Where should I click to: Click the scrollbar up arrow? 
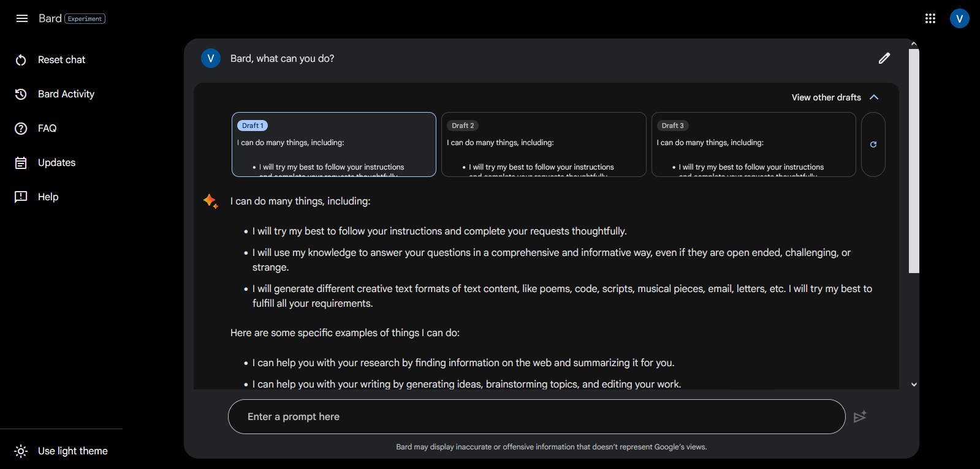point(914,43)
